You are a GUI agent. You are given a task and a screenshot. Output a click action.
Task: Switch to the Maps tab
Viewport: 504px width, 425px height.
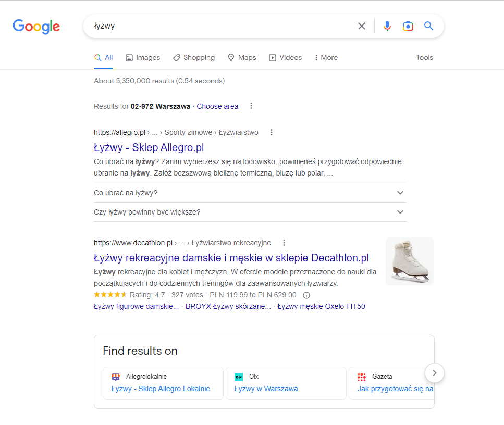pyautogui.click(x=242, y=57)
